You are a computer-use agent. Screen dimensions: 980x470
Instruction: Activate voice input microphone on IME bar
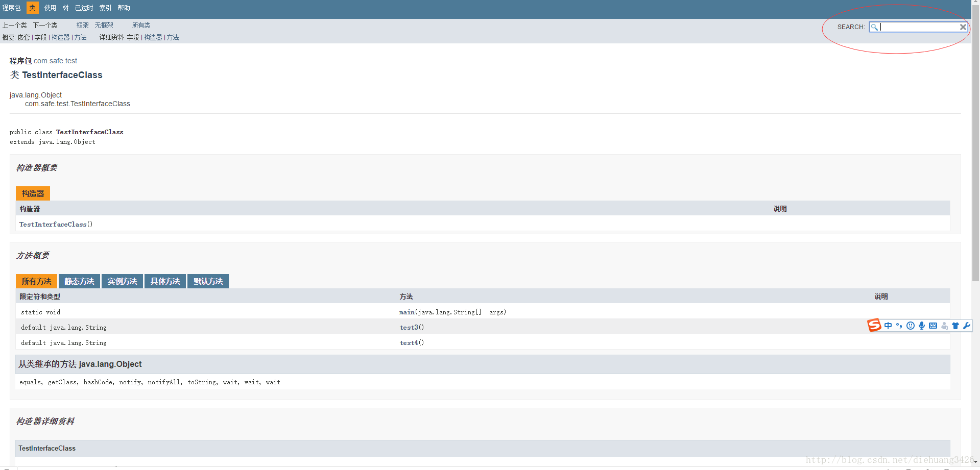coord(922,326)
